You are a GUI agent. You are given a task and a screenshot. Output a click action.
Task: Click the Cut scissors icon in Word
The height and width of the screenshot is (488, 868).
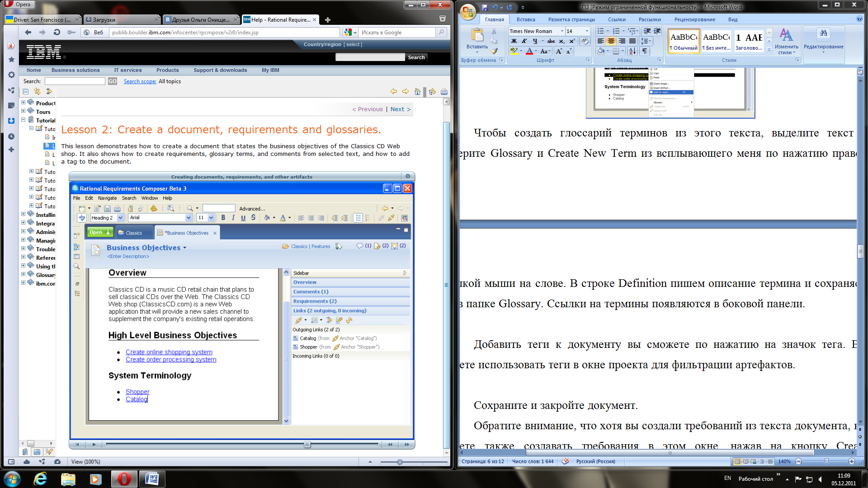tap(494, 31)
